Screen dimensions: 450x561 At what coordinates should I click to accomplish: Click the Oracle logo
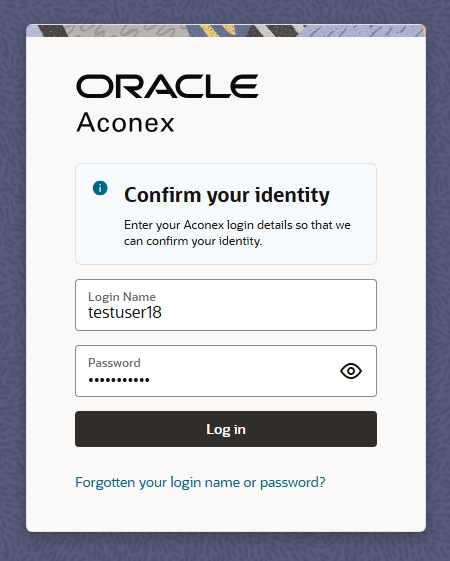click(167, 86)
